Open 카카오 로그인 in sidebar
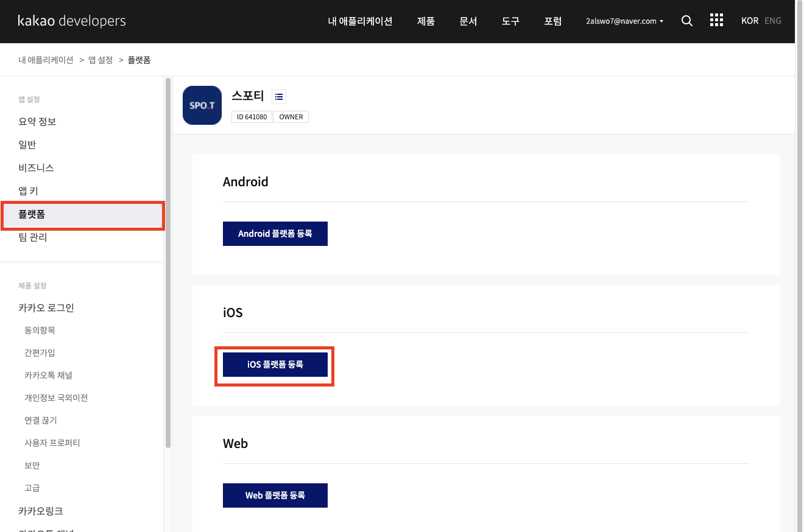The width and height of the screenshot is (804, 532). click(x=46, y=308)
